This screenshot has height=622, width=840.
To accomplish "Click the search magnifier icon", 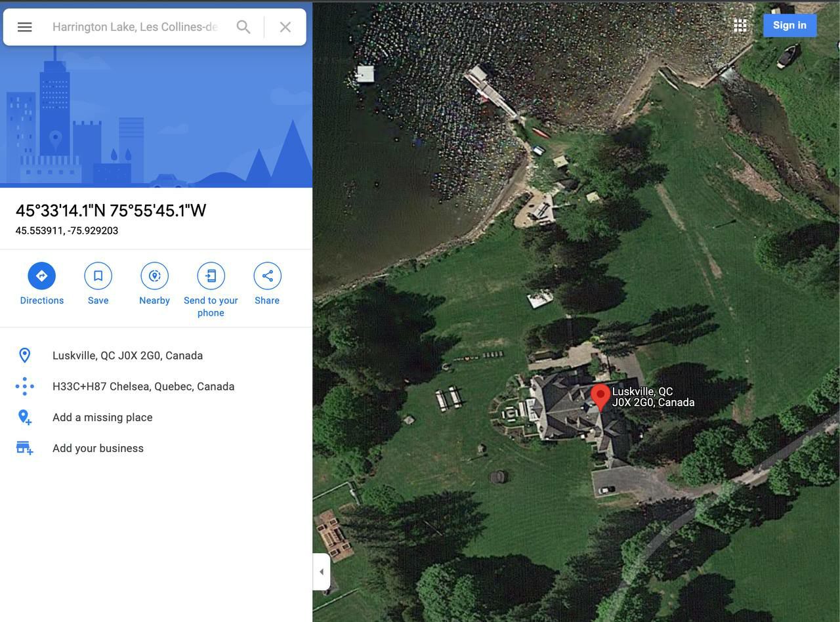I will click(243, 27).
